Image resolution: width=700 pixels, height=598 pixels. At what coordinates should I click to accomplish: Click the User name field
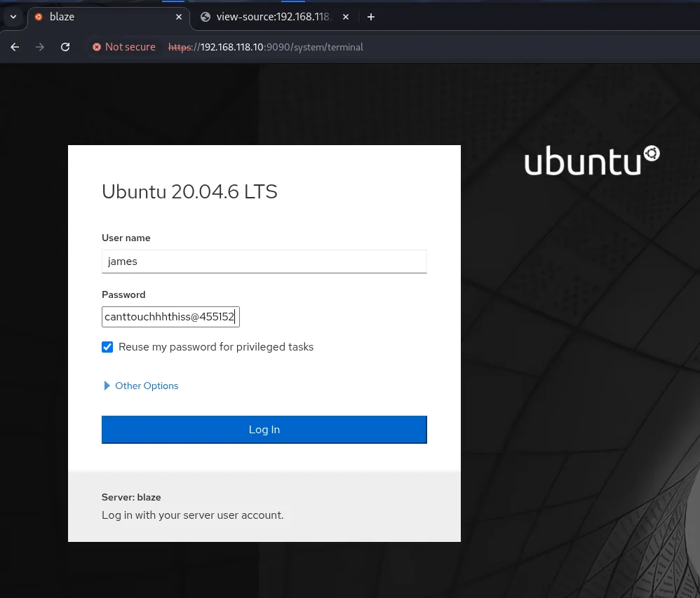(x=264, y=261)
